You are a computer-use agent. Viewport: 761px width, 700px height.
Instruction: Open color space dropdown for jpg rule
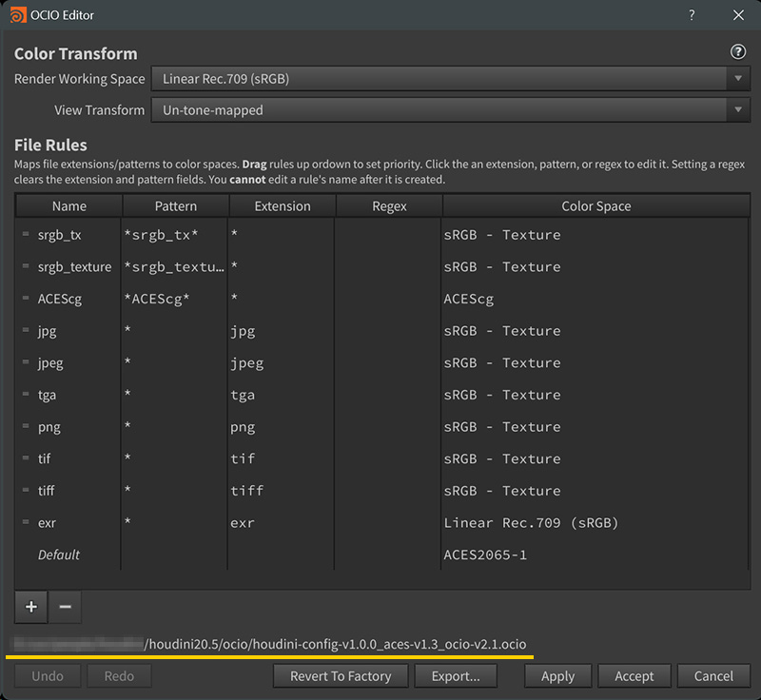point(595,331)
